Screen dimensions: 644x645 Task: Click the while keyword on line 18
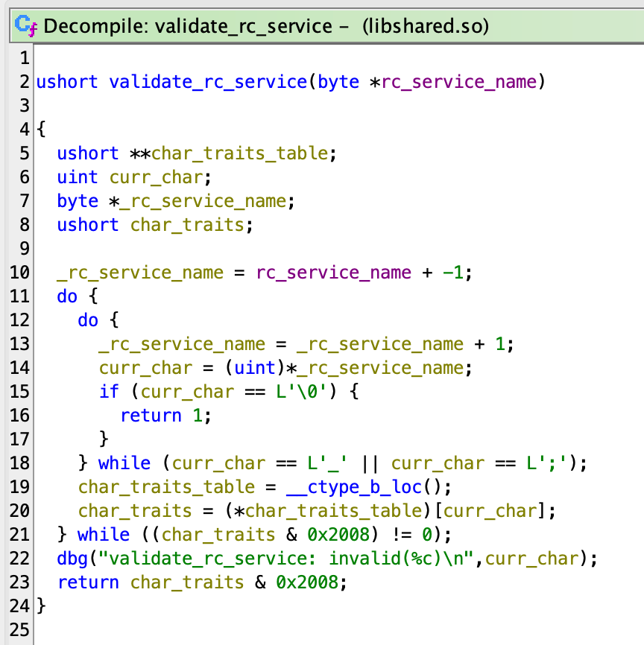[124, 463]
